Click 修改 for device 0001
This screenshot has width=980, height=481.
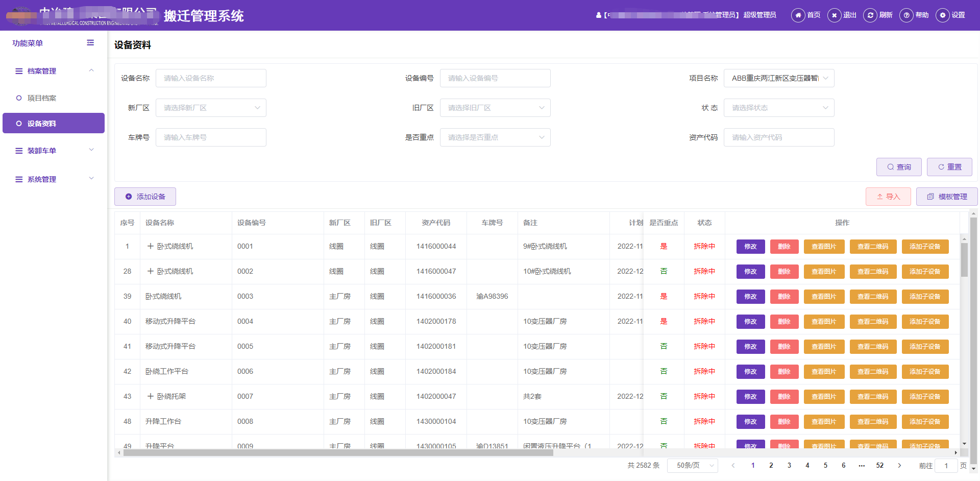click(x=750, y=246)
